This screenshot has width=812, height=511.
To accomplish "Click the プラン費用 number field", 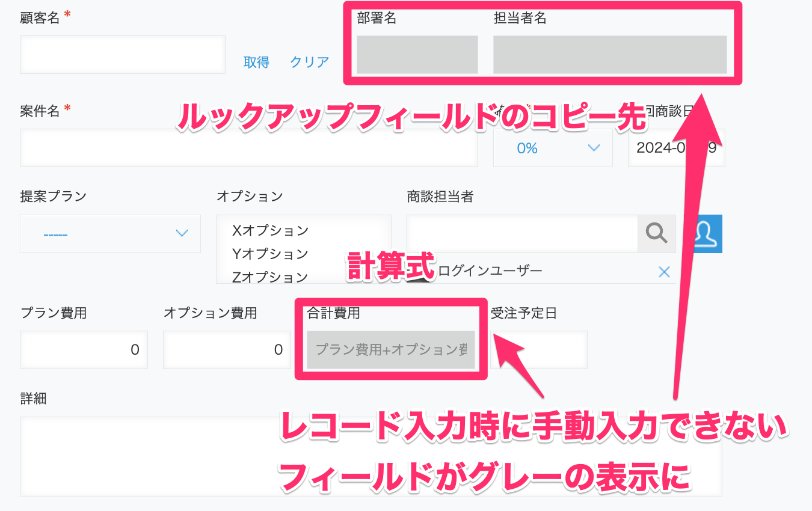I will [84, 349].
